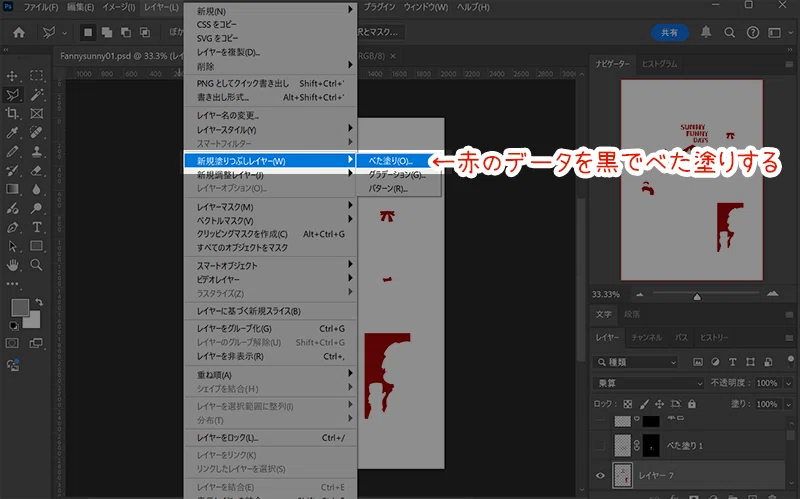Open the background color swatch
This screenshot has height=499, width=800.
(32, 320)
